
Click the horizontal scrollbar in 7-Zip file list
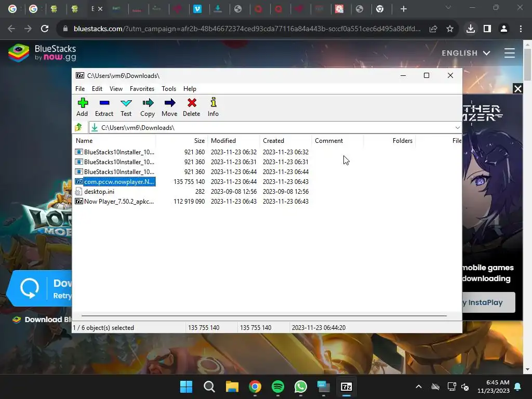264,315
